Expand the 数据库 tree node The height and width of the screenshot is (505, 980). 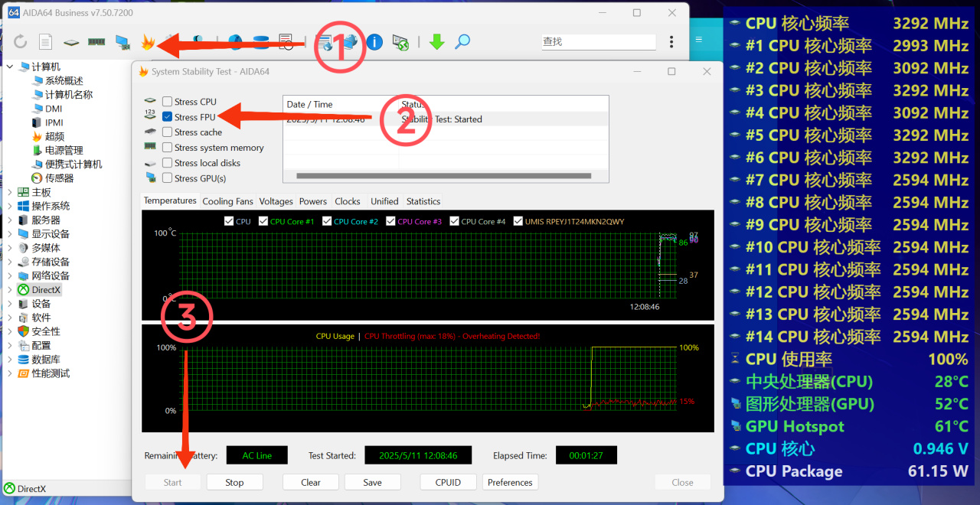[10, 360]
